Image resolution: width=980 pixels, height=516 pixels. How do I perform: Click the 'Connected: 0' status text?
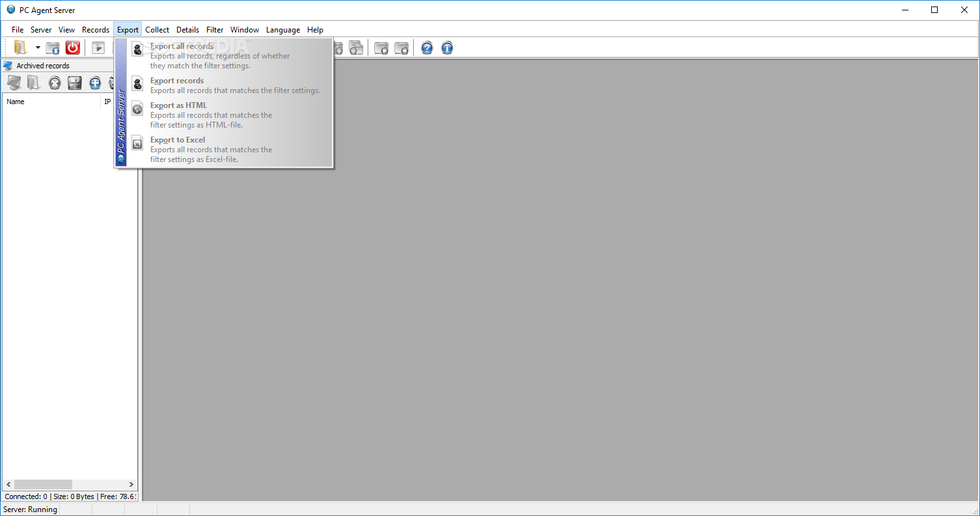tap(26, 496)
